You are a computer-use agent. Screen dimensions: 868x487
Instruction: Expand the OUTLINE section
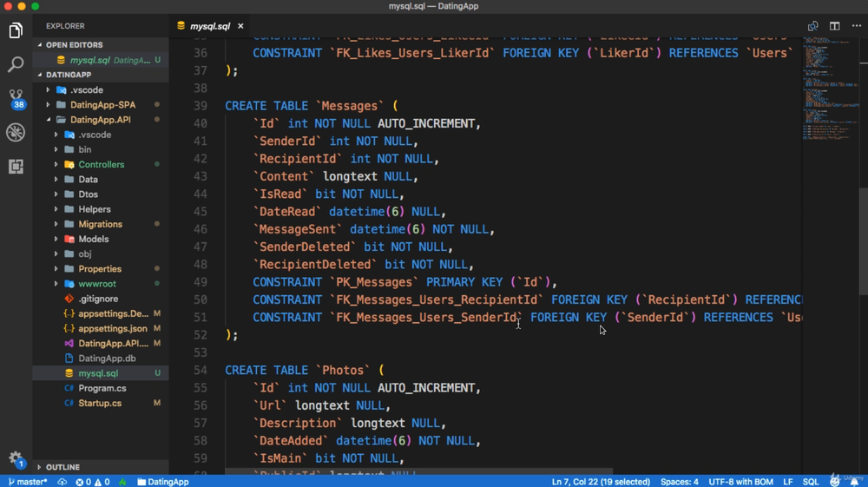62,467
